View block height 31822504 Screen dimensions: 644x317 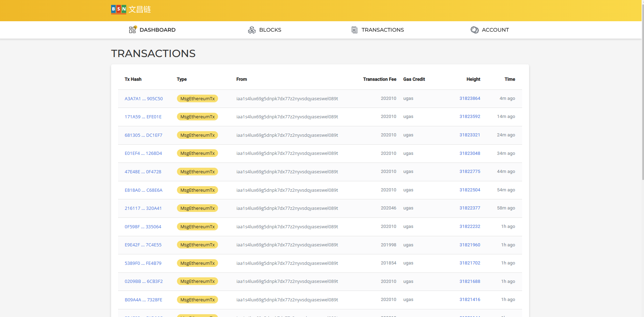[470, 190]
